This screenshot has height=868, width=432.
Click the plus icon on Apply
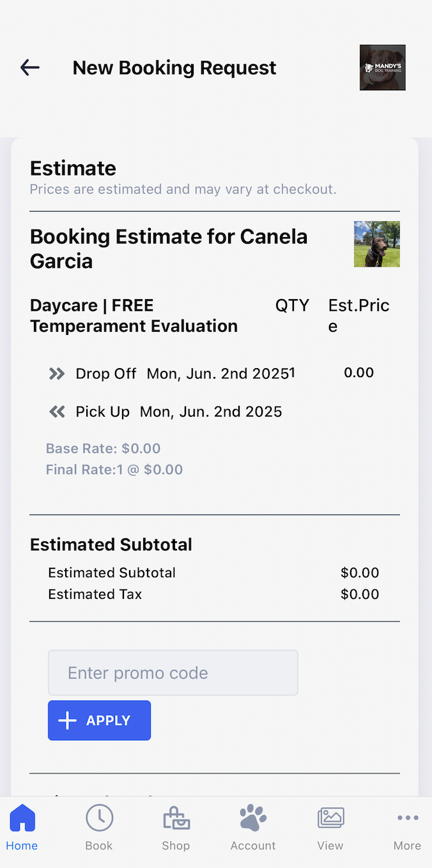[67, 720]
